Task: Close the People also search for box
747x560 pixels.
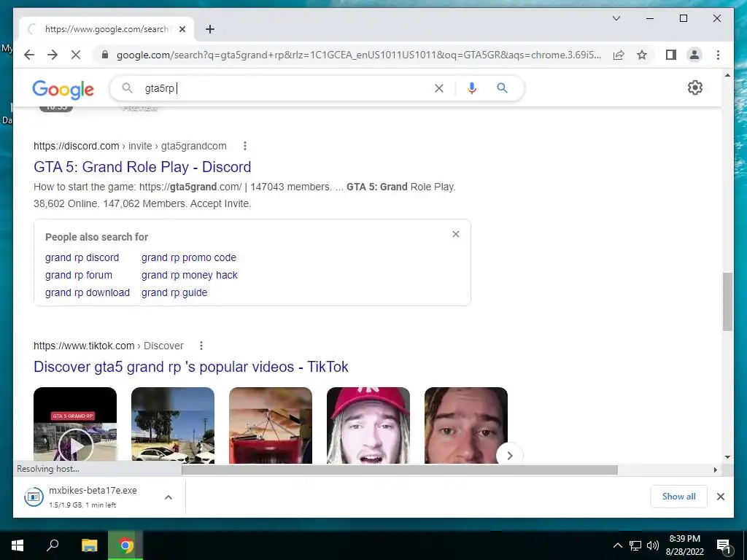Action: [456, 234]
